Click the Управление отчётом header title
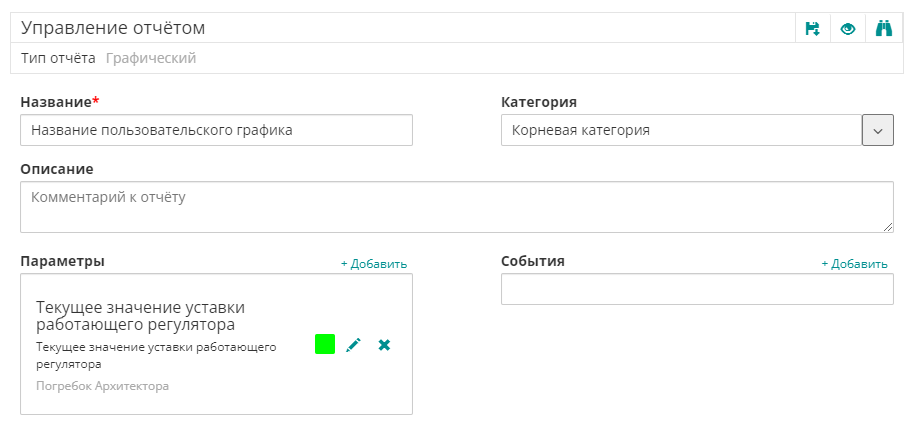 tap(113, 29)
